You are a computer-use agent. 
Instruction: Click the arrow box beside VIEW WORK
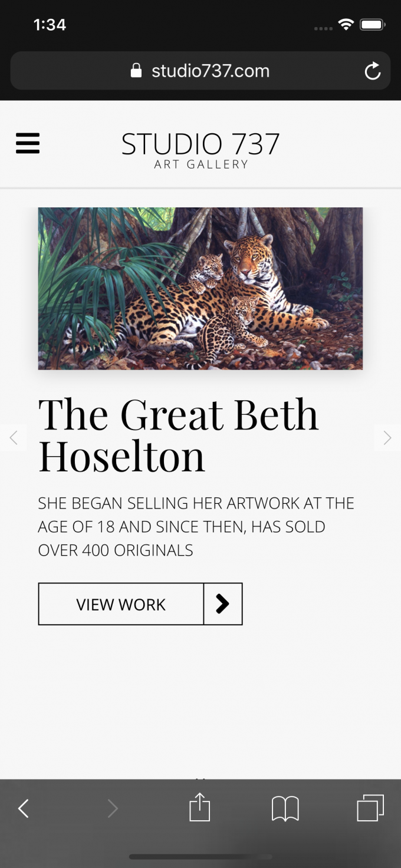[x=223, y=604]
